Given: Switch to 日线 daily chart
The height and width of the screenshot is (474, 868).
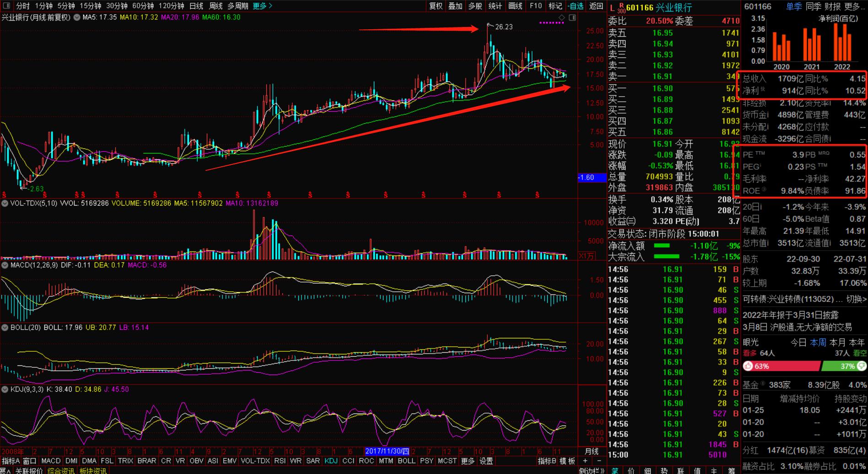Looking at the screenshot, I should (196, 6).
